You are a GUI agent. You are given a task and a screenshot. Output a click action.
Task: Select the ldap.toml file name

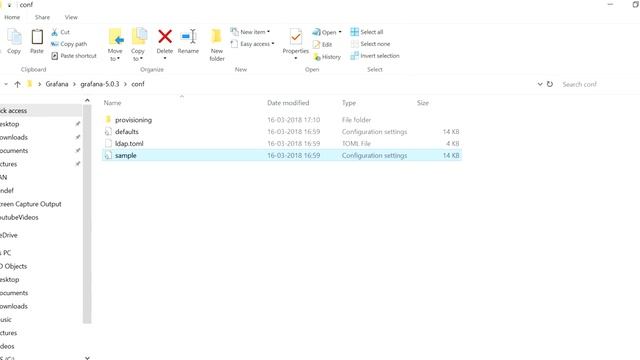coord(129,143)
